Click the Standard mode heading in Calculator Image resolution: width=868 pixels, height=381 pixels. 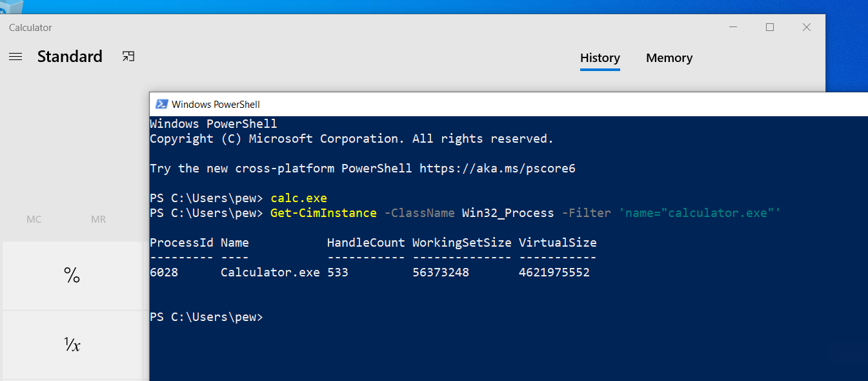(70, 57)
